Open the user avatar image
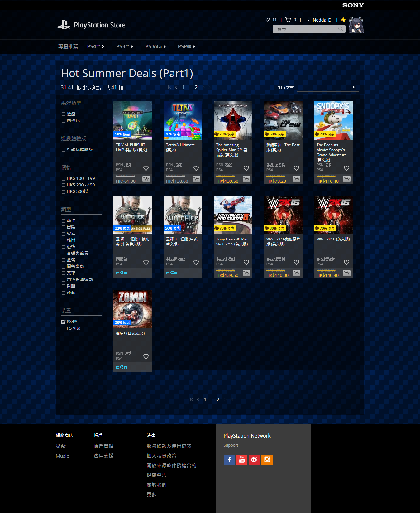The width and height of the screenshot is (420, 513). tap(356, 25)
